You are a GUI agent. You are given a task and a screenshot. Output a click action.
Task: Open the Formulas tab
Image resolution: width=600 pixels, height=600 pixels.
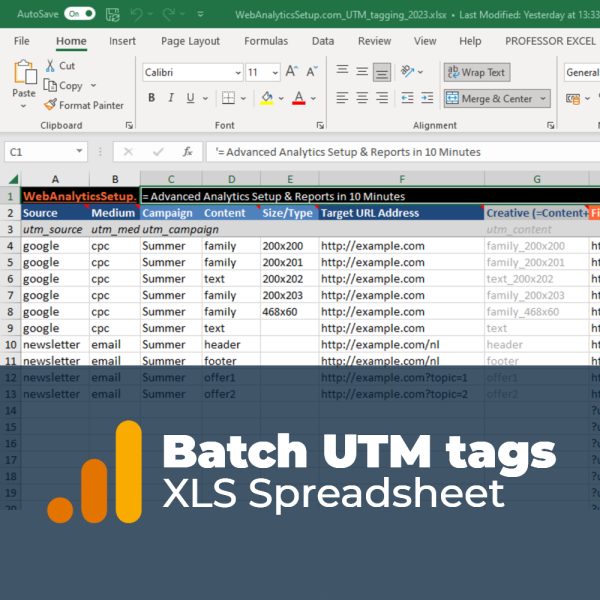(x=266, y=41)
